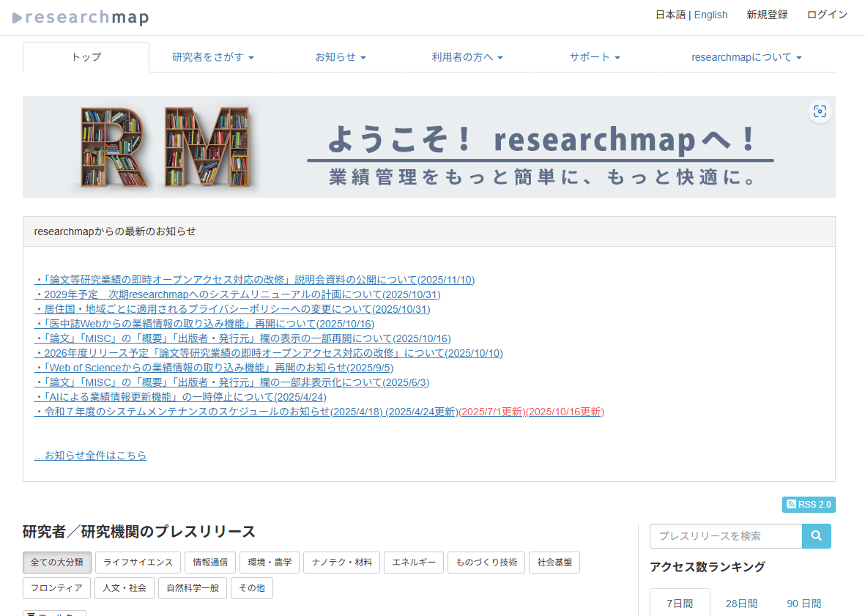Open the RSS 2.0 feed

pos(809,505)
